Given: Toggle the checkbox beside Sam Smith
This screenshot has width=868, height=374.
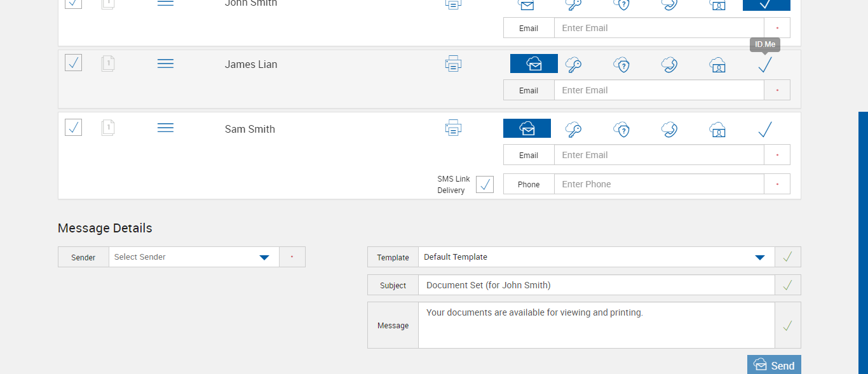Looking at the screenshot, I should pyautogui.click(x=74, y=128).
